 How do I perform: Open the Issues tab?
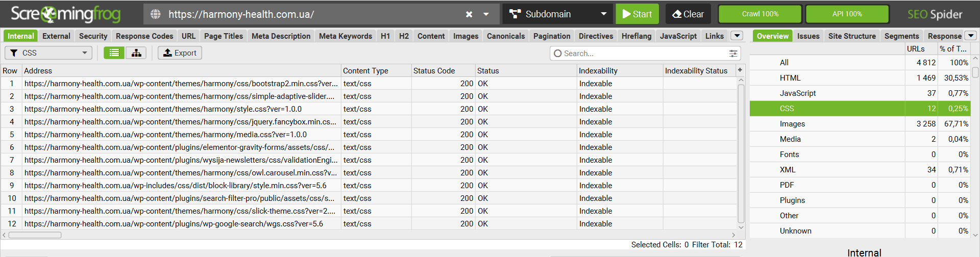pos(808,36)
